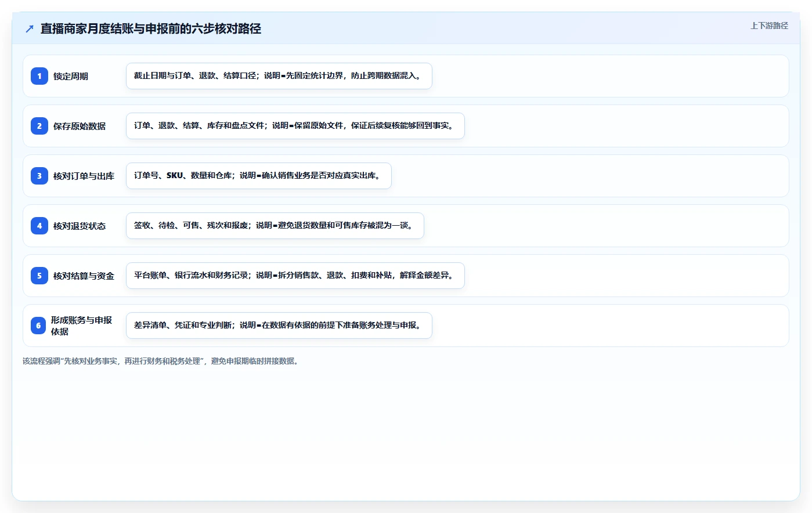Click the 上下游路径 tag
Image resolution: width=812 pixels, height=513 pixels.
[769, 26]
